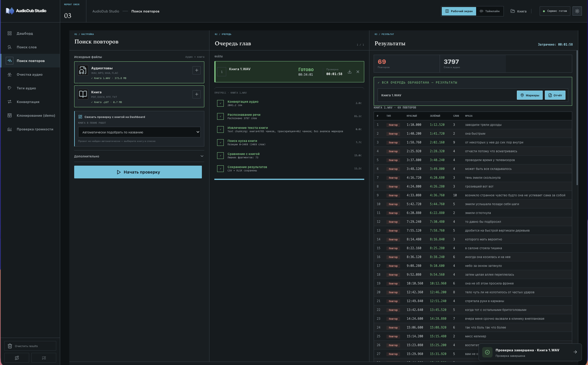
Task: Click the results panel scrollbar
Action: point(577,119)
